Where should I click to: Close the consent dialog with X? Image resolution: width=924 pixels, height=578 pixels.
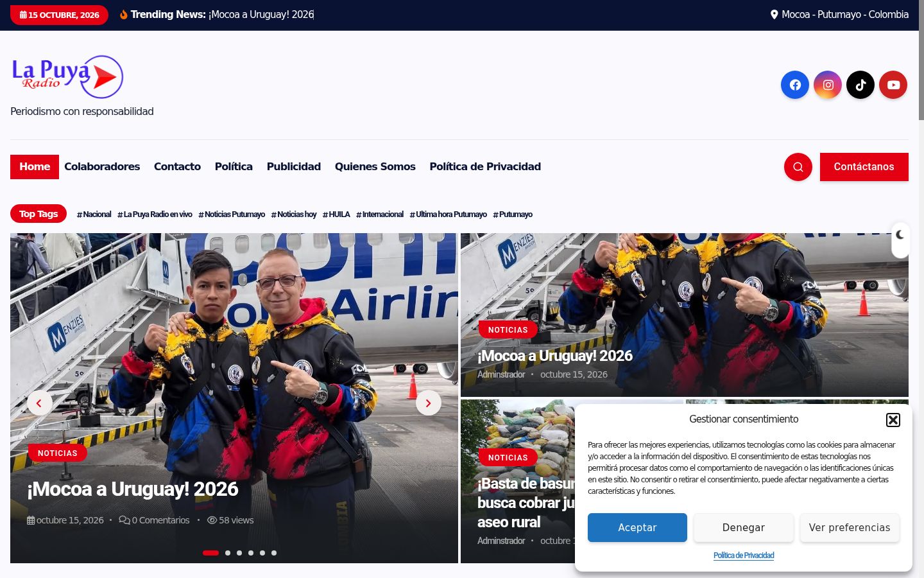click(893, 420)
